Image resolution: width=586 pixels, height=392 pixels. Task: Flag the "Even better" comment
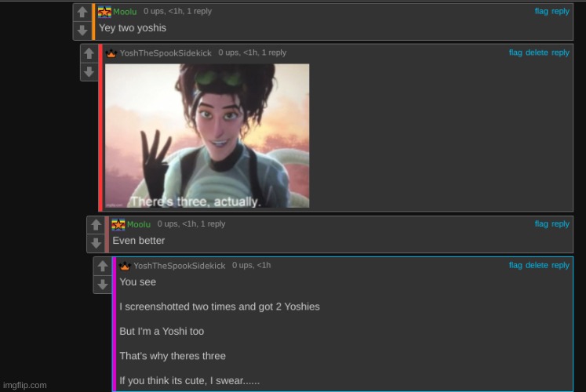pos(541,224)
